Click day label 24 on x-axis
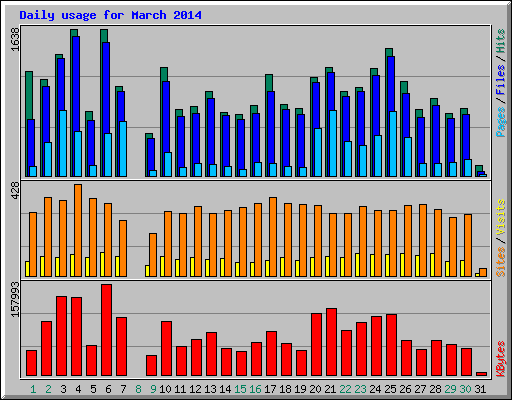Image resolution: width=512 pixels, height=400 pixels. tap(375, 389)
